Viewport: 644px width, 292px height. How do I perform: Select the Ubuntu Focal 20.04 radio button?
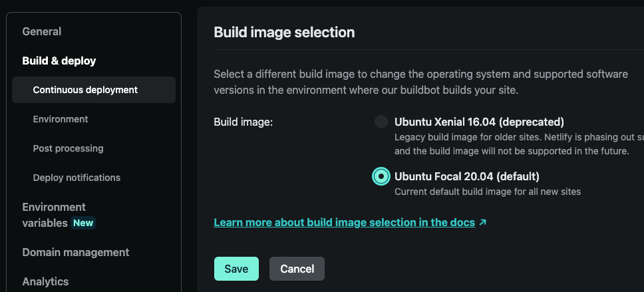tap(381, 176)
